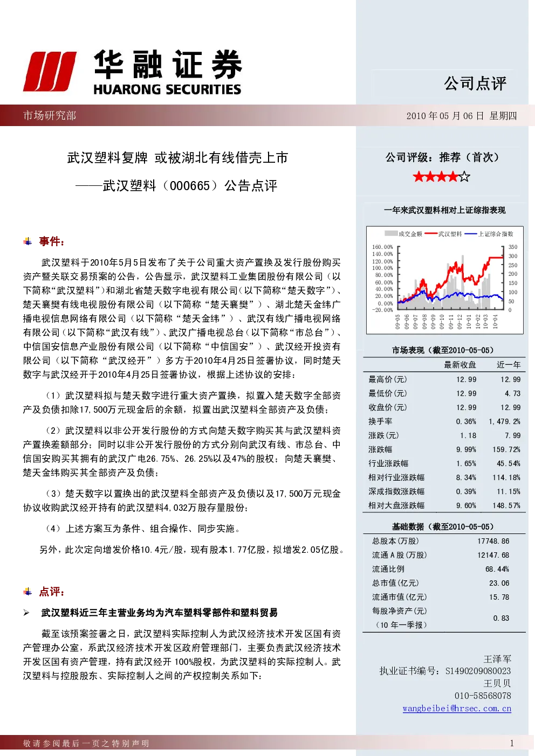Click the license number S1490209080023

[478, 671]
